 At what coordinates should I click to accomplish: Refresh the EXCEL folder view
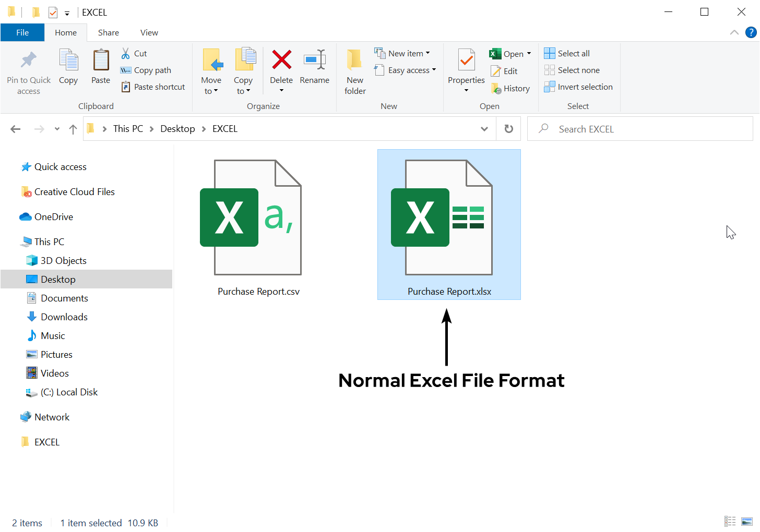pyautogui.click(x=508, y=129)
